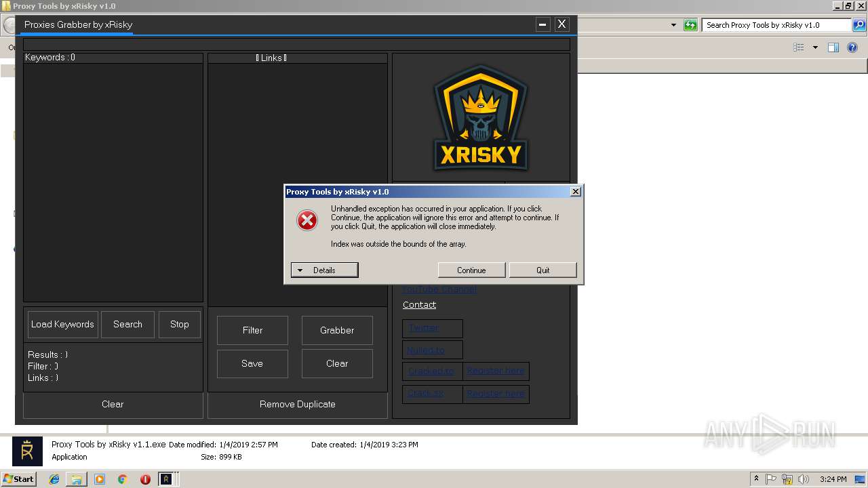This screenshot has width=868, height=488.
Task: Click the network tray icon
Action: click(x=787, y=479)
